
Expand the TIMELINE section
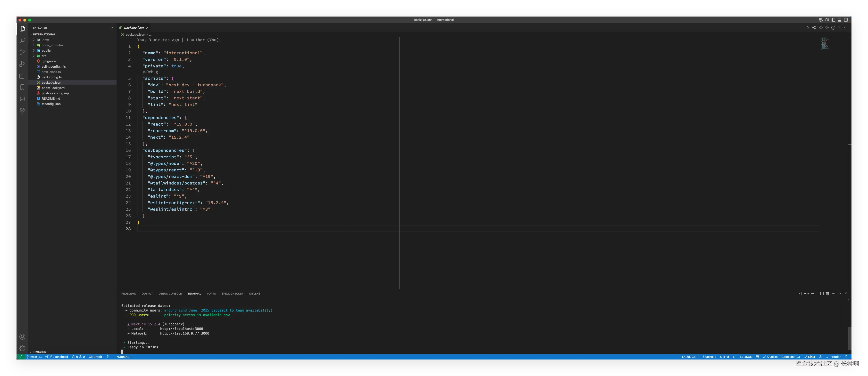tap(39, 352)
